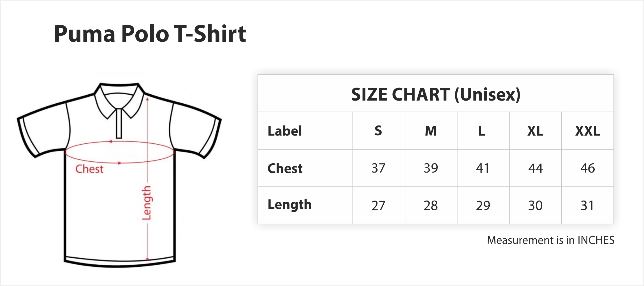Click the Label row header cell

pos(305,131)
